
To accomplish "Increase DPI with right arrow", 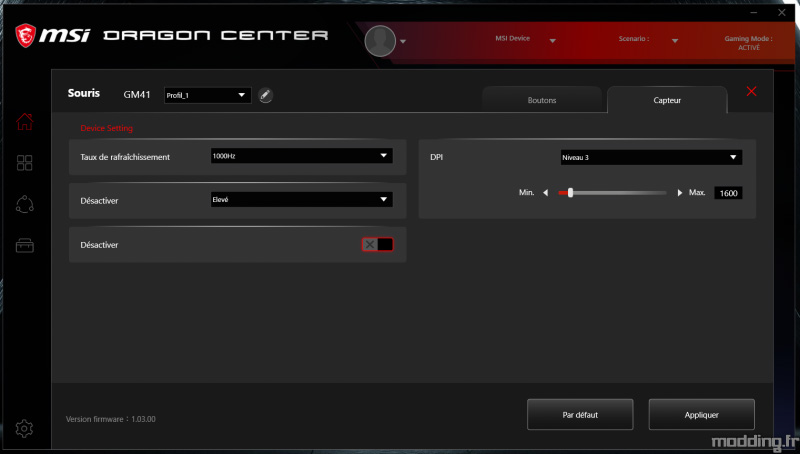I will click(680, 193).
